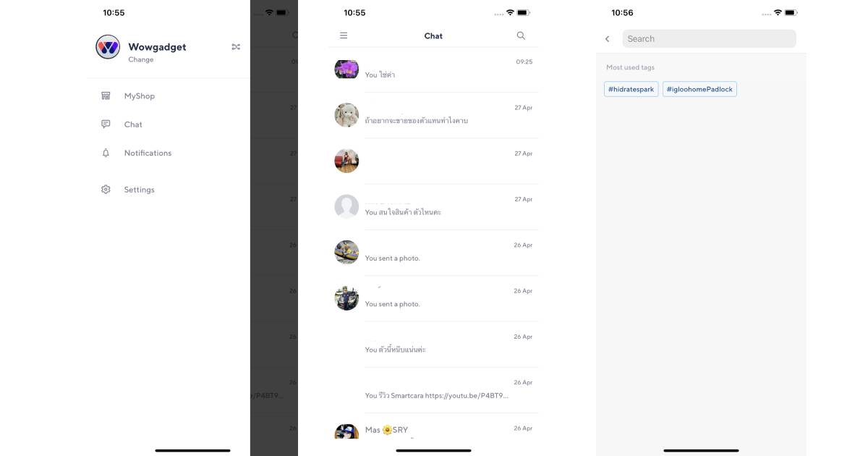Click the Change link under Wowgadget
Screen dimensions: 868x456
pos(141,59)
